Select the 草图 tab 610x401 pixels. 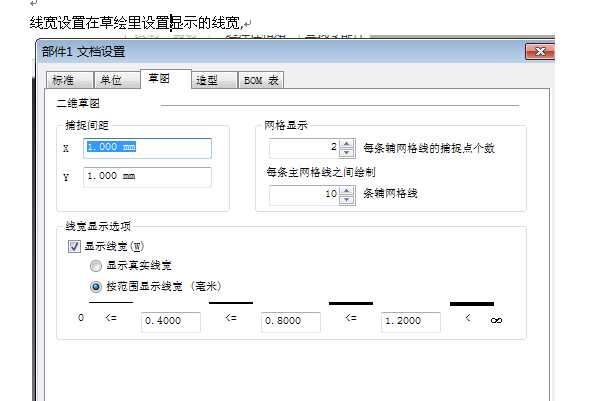click(x=166, y=79)
